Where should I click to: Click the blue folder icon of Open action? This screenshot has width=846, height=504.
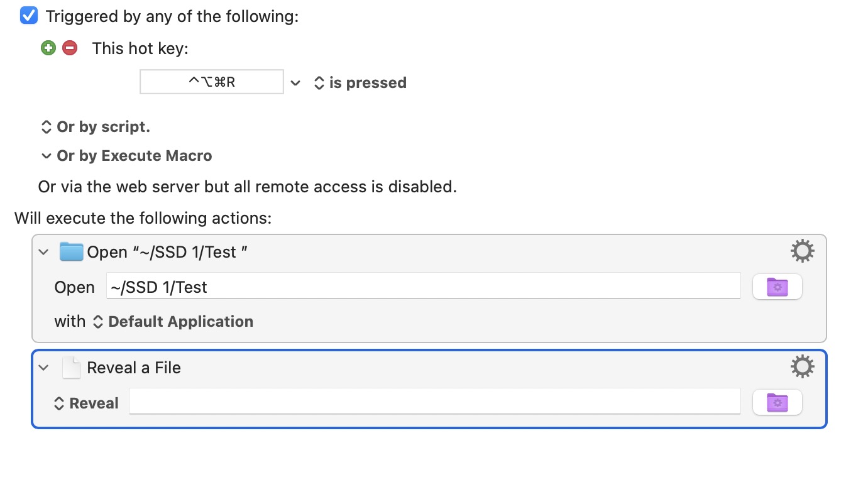72,251
